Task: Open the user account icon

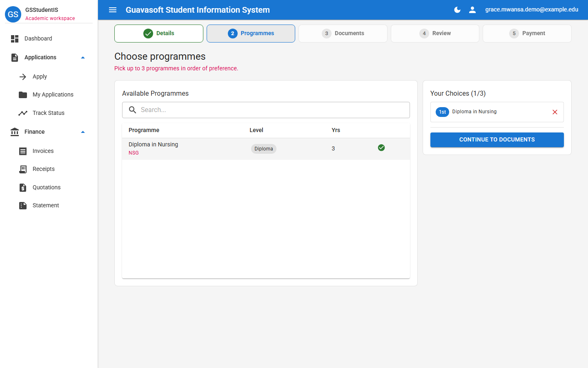Action: point(472,10)
